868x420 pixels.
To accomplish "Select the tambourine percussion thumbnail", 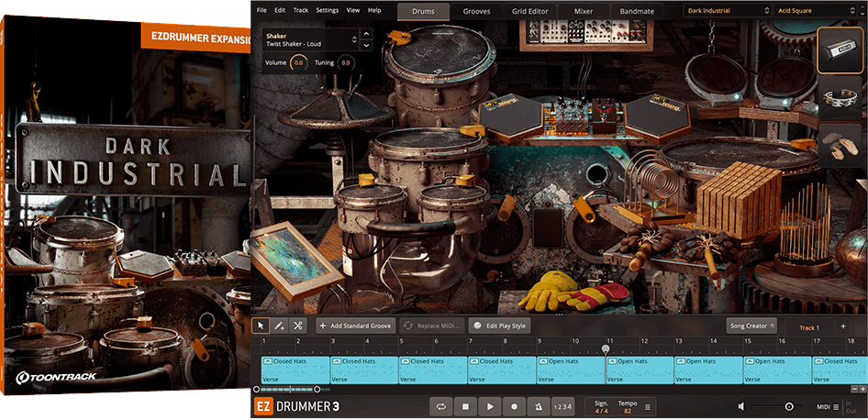I will click(x=840, y=98).
